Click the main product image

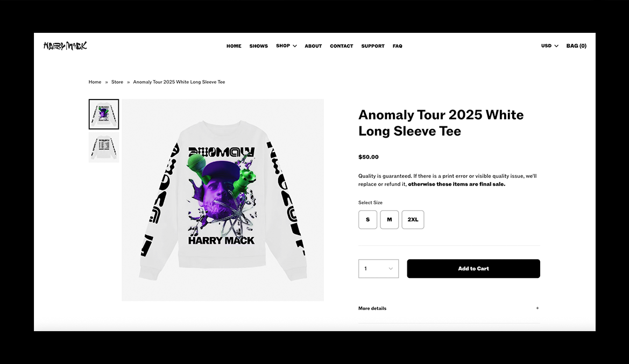click(x=223, y=200)
